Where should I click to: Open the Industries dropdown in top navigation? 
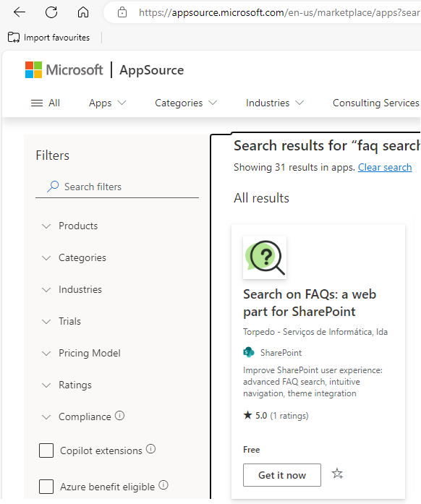pyautogui.click(x=275, y=103)
